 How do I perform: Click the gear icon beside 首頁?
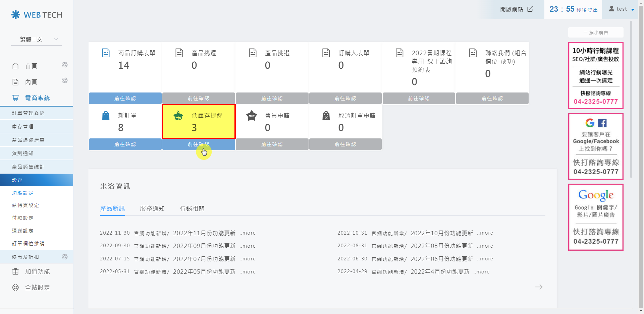click(65, 65)
